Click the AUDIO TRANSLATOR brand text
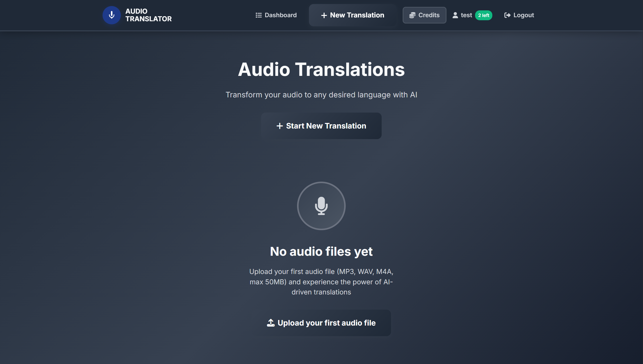Viewport: 643px width, 364px height. coord(149,15)
